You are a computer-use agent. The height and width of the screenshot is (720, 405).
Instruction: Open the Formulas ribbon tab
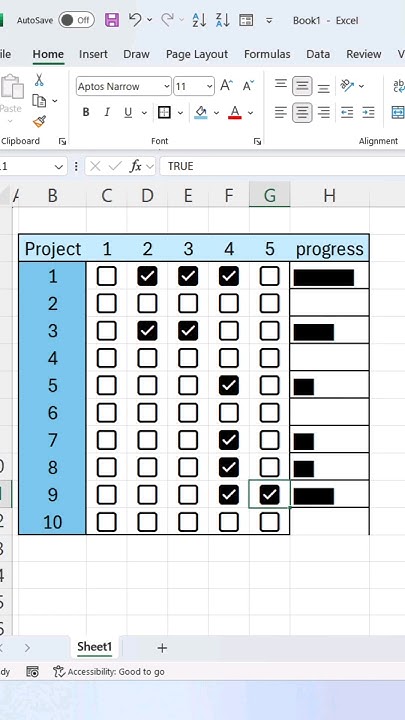(x=267, y=54)
